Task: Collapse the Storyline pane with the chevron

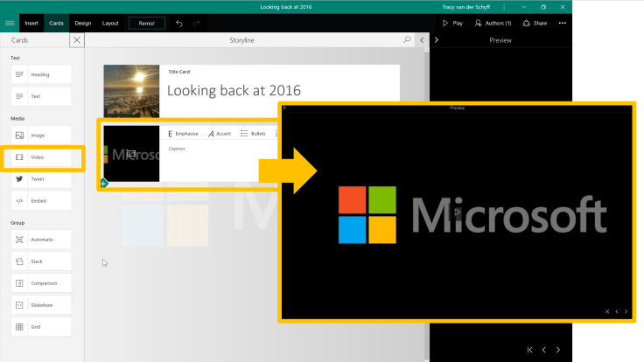Action: (422, 40)
